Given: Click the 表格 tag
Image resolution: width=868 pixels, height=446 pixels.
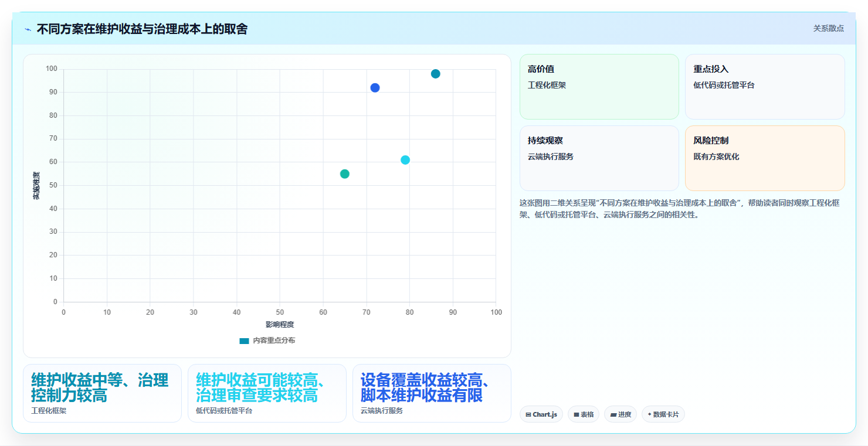Looking at the screenshot, I should [584, 414].
